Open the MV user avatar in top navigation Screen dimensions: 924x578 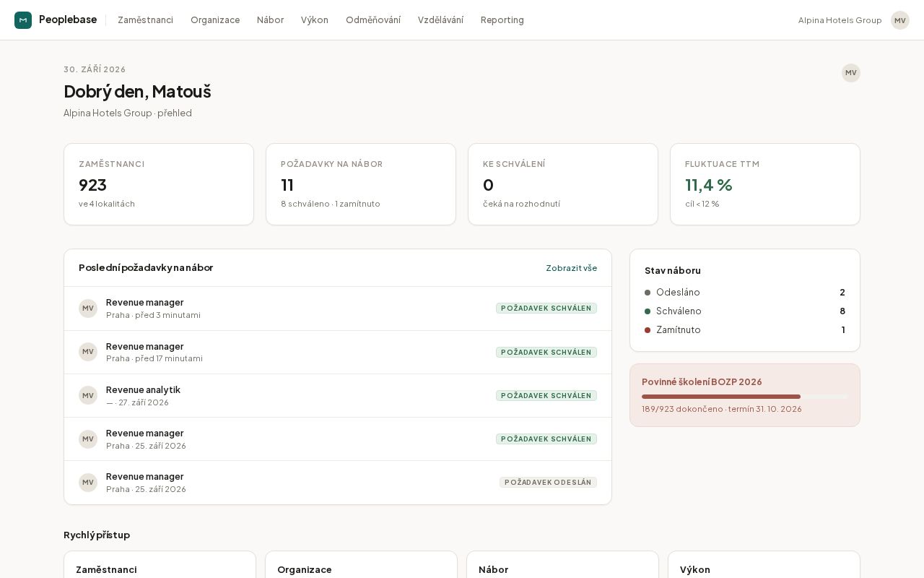(899, 20)
